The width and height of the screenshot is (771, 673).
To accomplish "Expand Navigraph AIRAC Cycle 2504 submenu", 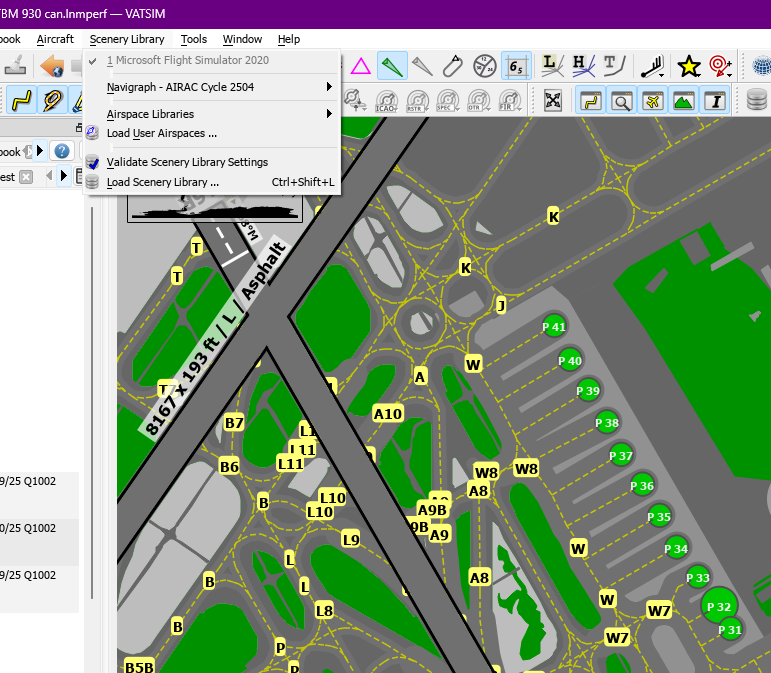I will (212, 87).
